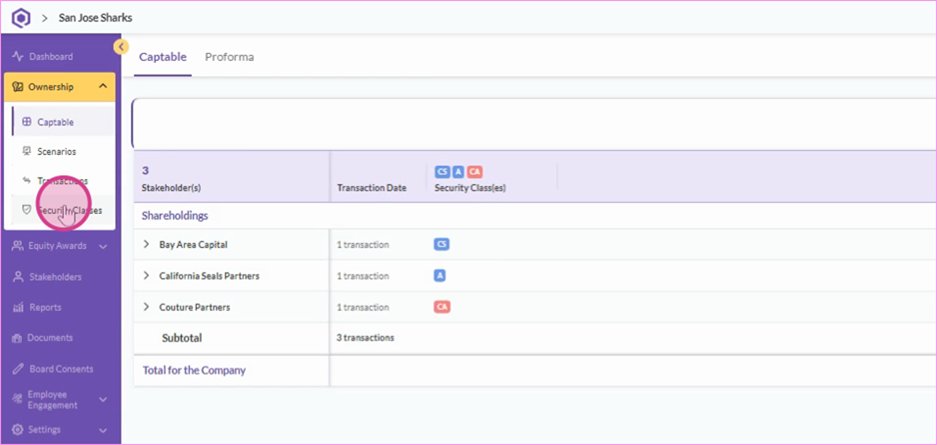Open Board Consents in sidebar
The image size is (937, 445).
[x=62, y=369]
